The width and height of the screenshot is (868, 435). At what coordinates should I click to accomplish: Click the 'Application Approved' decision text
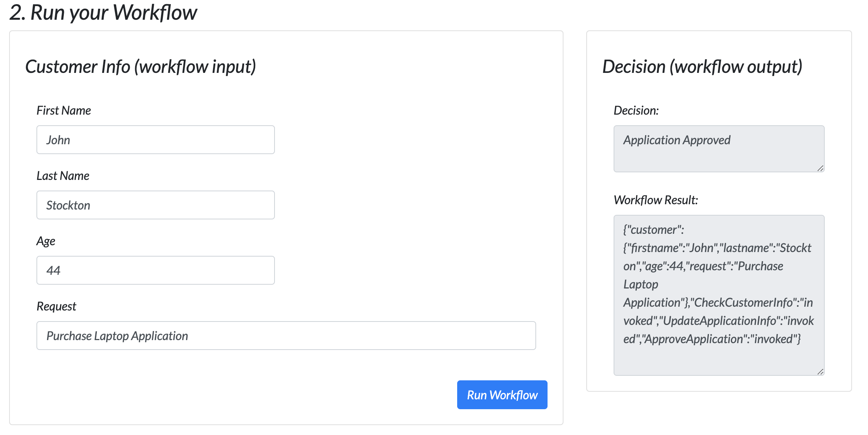pyautogui.click(x=677, y=140)
